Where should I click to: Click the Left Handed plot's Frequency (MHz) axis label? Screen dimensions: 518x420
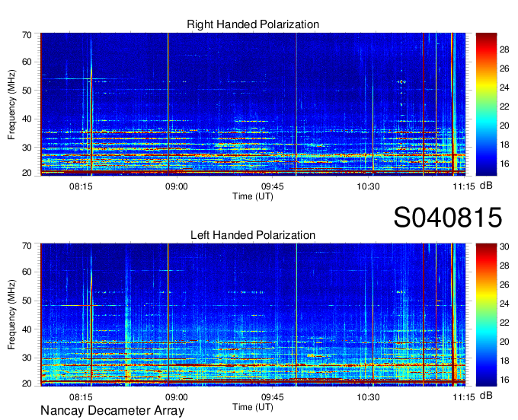coord(11,315)
